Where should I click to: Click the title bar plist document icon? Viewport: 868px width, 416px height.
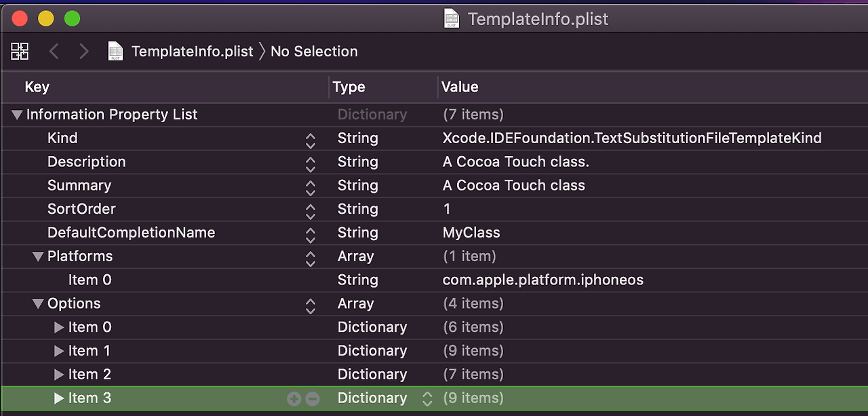[x=452, y=18]
